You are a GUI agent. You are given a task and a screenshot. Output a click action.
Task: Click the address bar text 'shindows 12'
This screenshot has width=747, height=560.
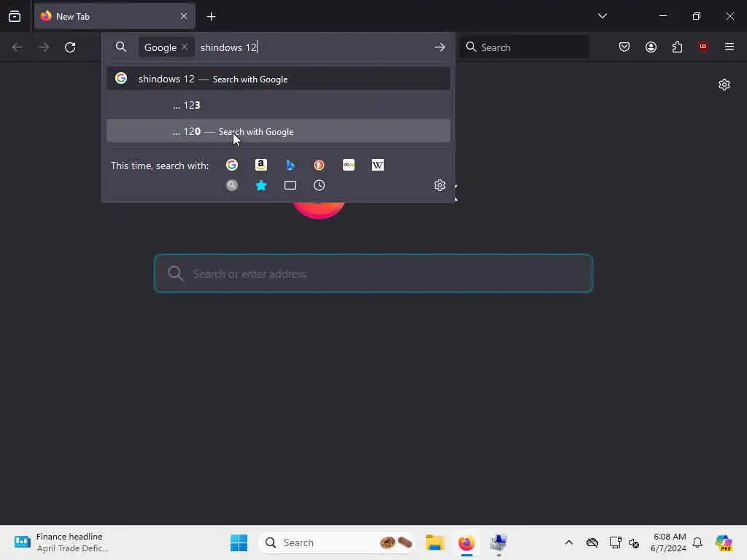click(x=228, y=47)
